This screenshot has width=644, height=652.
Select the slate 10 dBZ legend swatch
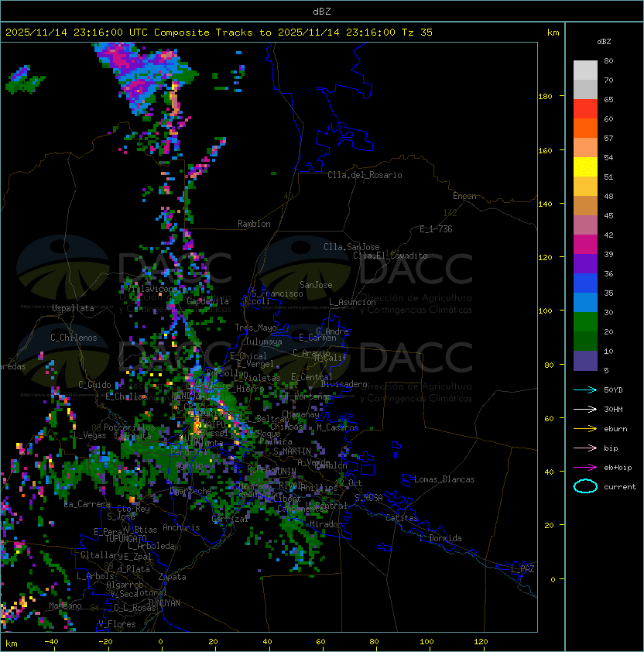pyautogui.click(x=585, y=361)
